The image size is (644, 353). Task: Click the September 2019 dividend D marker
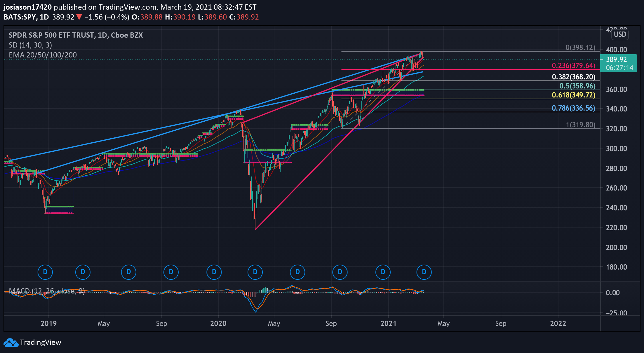[171, 272]
